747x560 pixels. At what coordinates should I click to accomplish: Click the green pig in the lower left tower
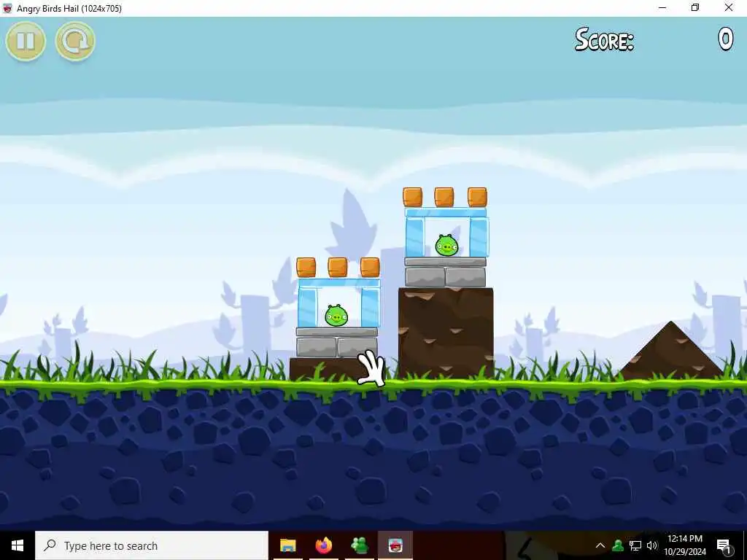[x=336, y=315]
